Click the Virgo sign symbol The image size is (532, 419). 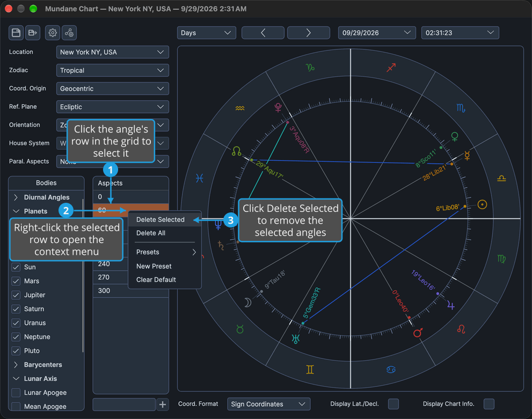click(x=501, y=259)
